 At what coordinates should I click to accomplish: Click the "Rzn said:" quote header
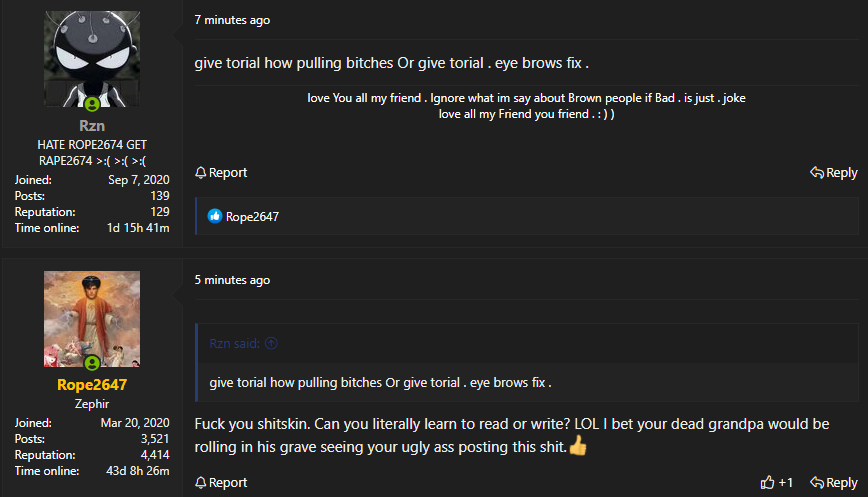click(235, 343)
